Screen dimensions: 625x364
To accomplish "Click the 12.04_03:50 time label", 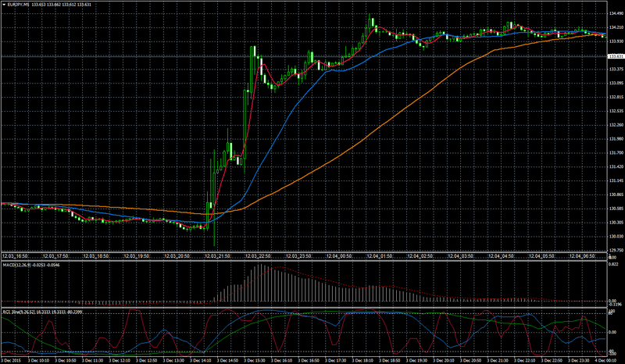I will pyautogui.click(x=459, y=256).
